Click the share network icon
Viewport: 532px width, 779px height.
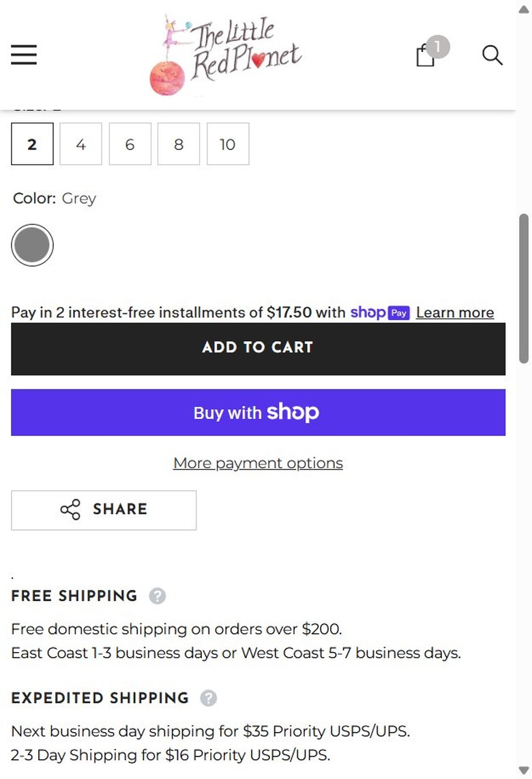pos(70,510)
